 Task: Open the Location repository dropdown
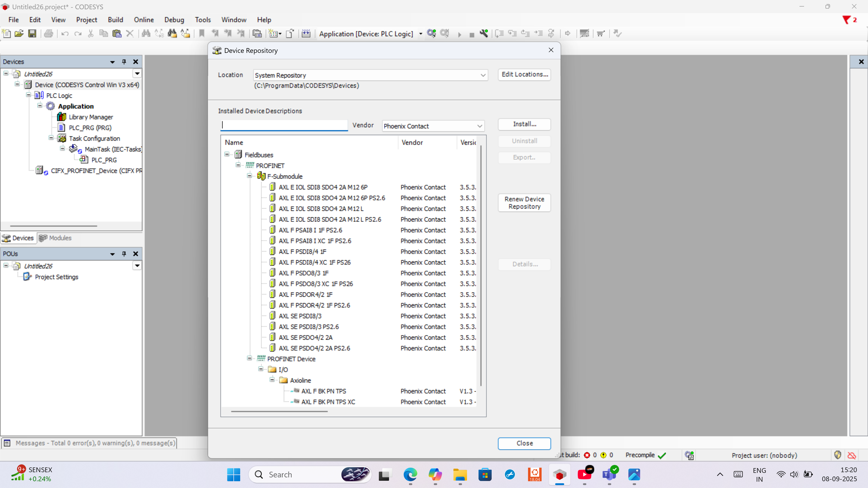483,75
